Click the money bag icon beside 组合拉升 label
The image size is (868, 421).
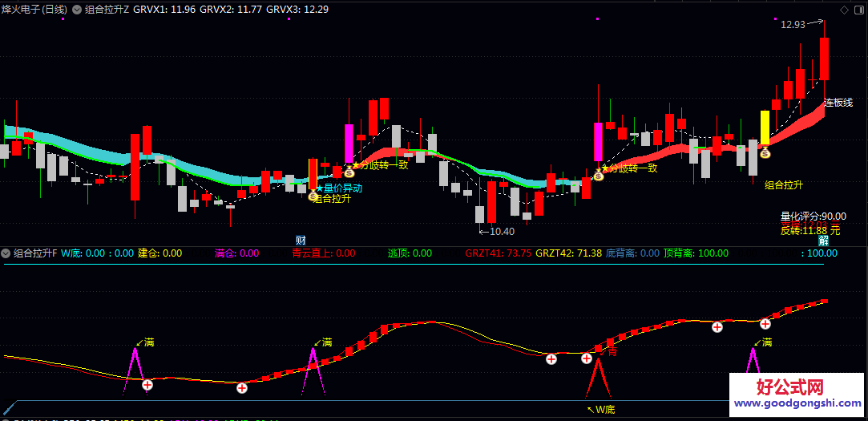(x=313, y=196)
